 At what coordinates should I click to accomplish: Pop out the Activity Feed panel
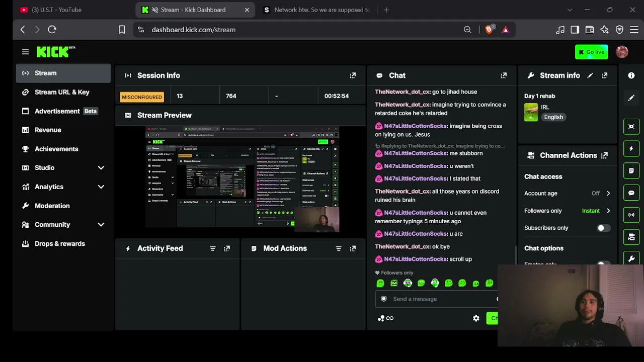[x=227, y=248]
